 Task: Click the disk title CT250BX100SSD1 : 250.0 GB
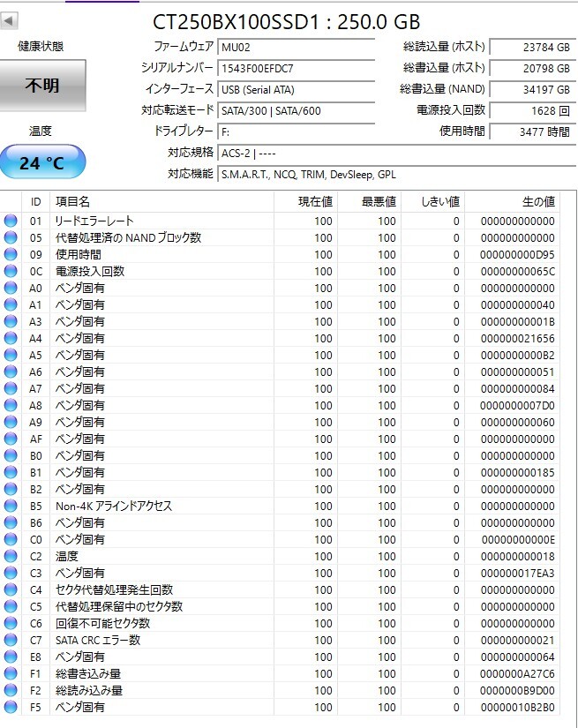click(287, 22)
